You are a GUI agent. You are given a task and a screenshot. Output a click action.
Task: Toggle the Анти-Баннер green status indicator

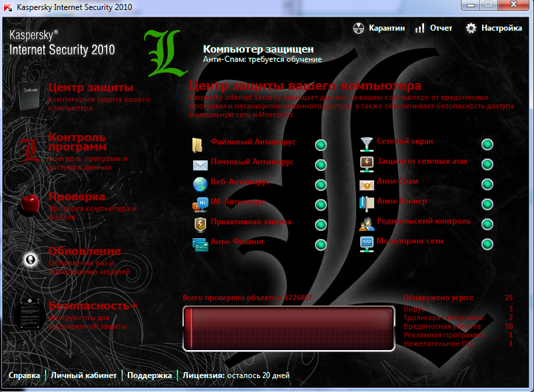[487, 204]
